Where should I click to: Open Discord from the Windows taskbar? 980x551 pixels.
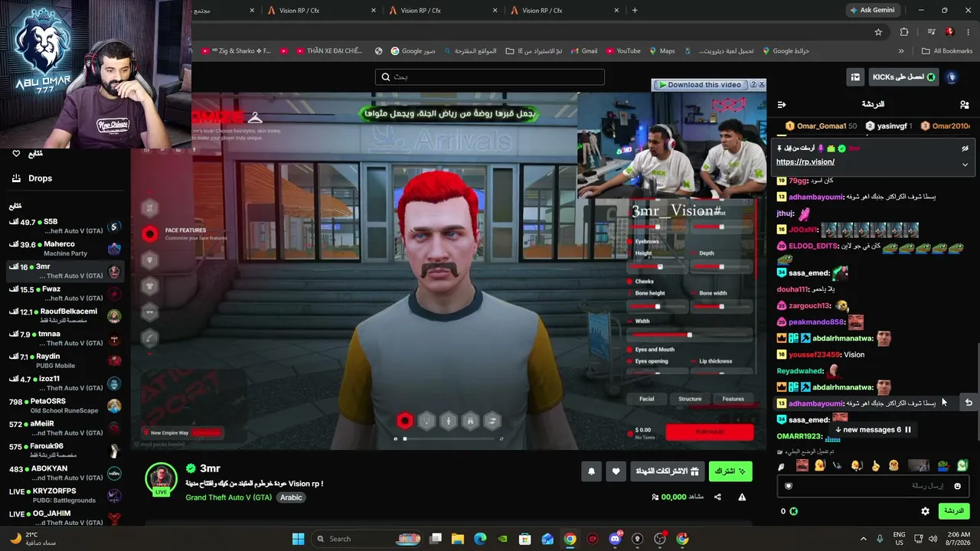pos(615,539)
